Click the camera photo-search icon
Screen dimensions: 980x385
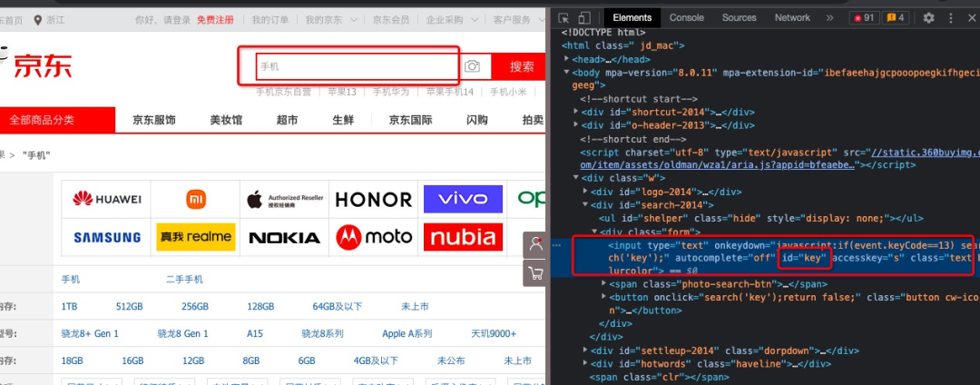(472, 66)
